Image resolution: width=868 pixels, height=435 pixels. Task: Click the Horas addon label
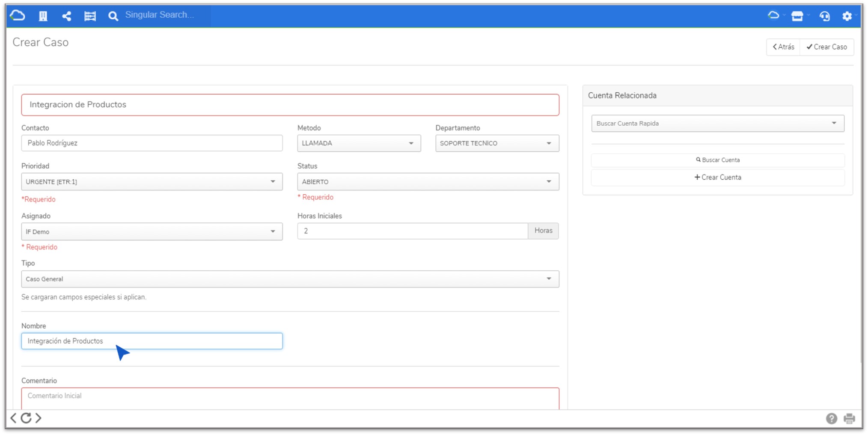click(x=543, y=231)
